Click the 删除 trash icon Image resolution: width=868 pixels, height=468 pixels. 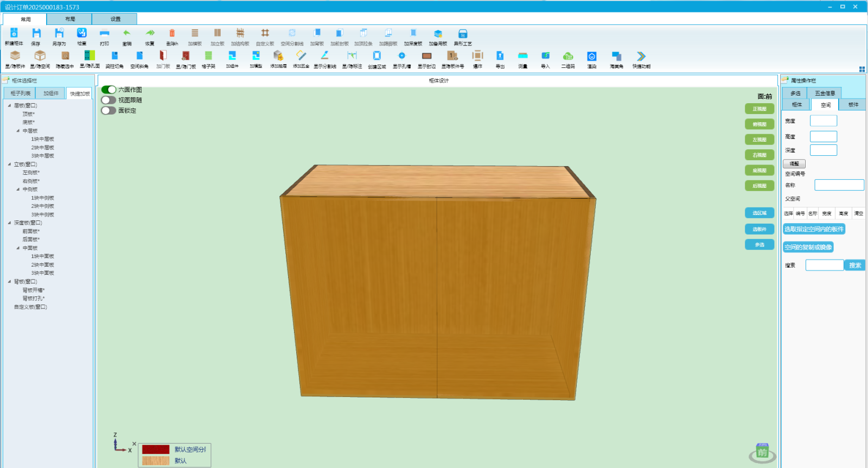[172, 33]
